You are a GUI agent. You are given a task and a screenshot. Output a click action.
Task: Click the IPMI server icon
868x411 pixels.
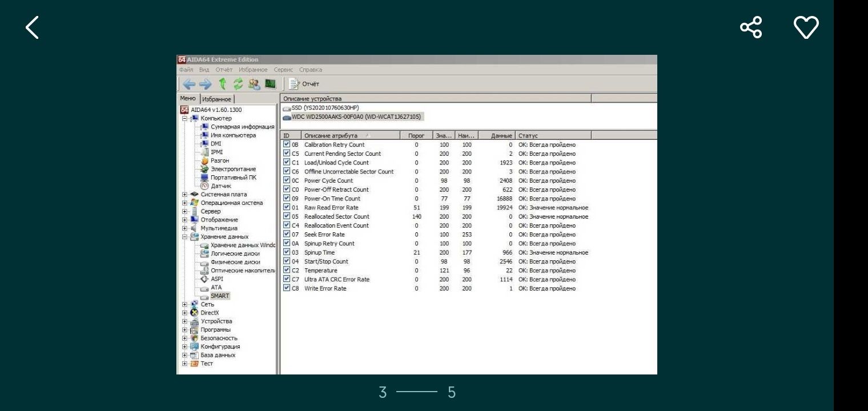pyautogui.click(x=204, y=152)
